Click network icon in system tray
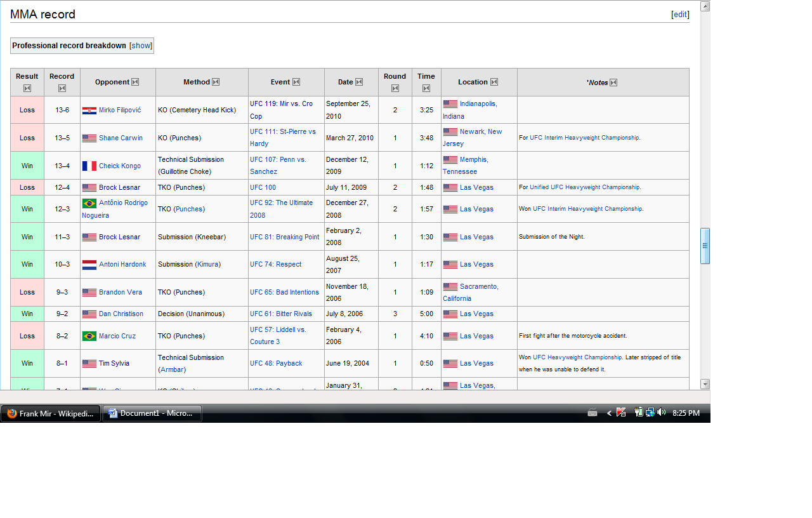812x518 pixels. coord(650,413)
